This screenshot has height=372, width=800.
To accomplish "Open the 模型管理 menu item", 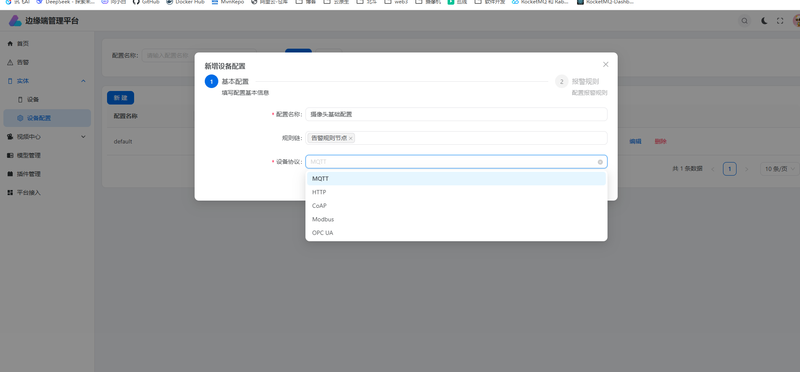I will click(47, 155).
